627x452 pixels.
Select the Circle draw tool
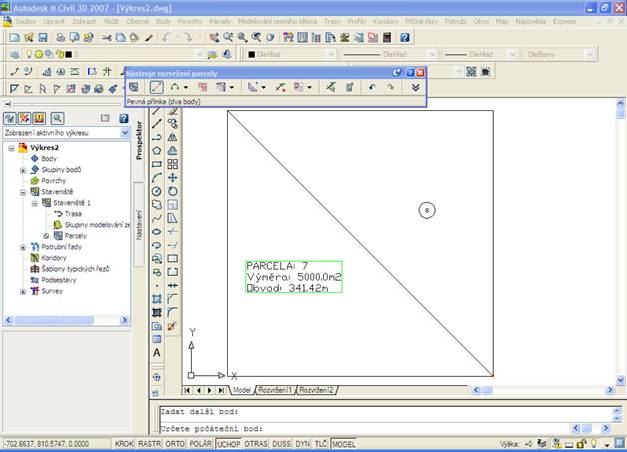pyautogui.click(x=157, y=191)
